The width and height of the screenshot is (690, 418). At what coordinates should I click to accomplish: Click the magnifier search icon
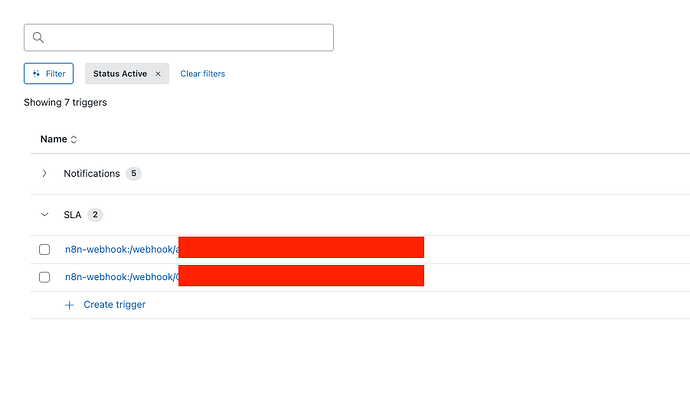point(38,37)
